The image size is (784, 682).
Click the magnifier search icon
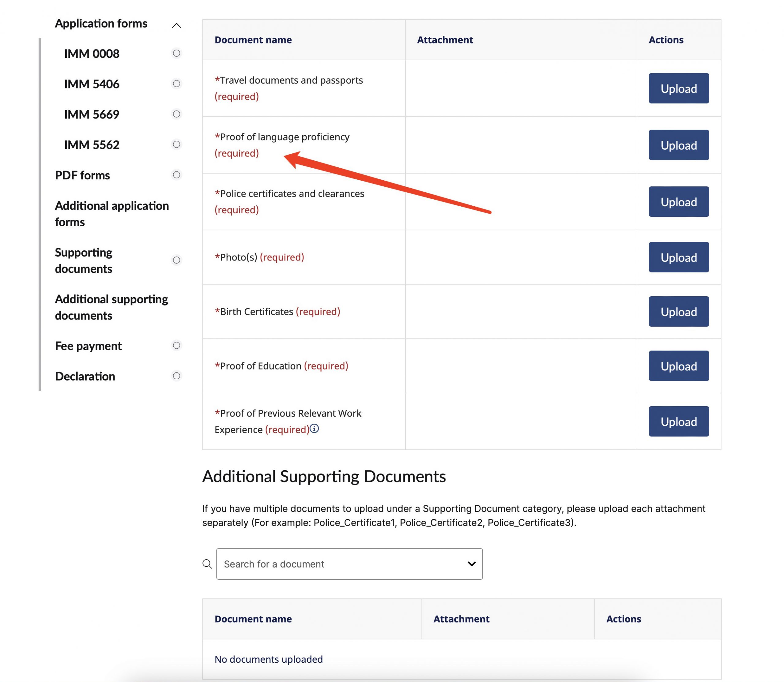click(207, 564)
